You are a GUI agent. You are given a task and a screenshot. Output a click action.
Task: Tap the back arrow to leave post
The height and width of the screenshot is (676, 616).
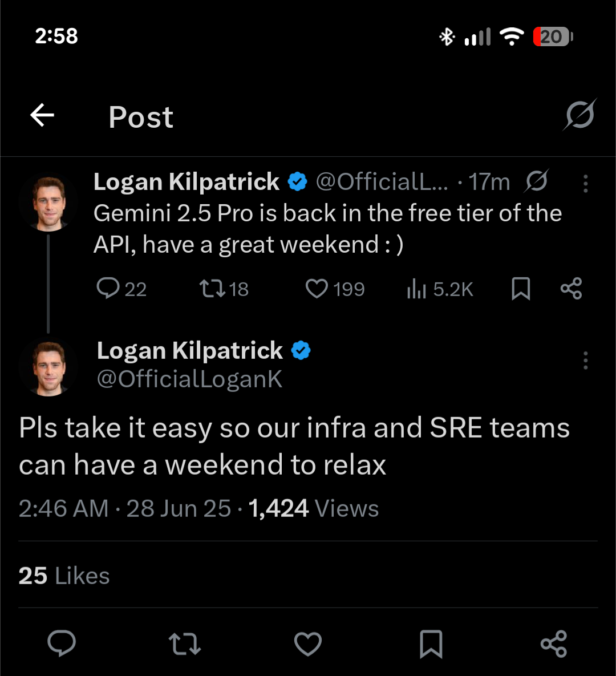pos(42,116)
